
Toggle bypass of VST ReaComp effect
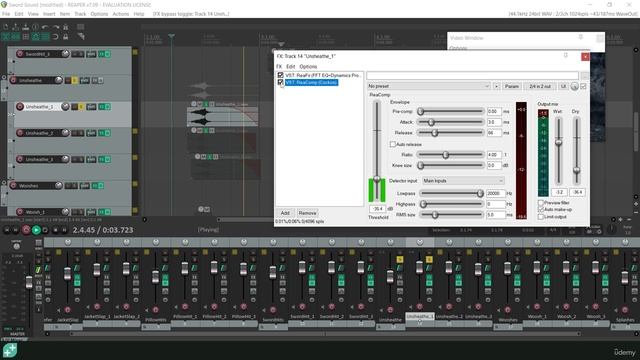click(280, 82)
